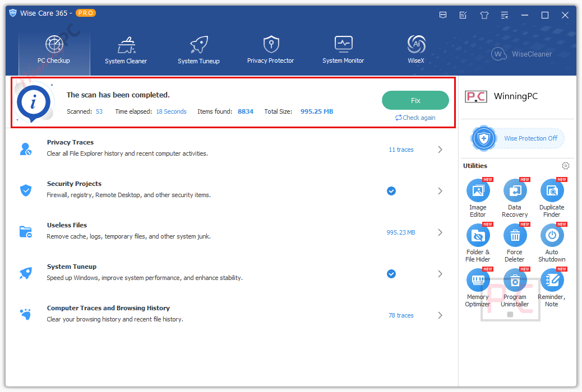The width and height of the screenshot is (582, 392).
Task: Turn on Wise Protection
Action: [518, 138]
